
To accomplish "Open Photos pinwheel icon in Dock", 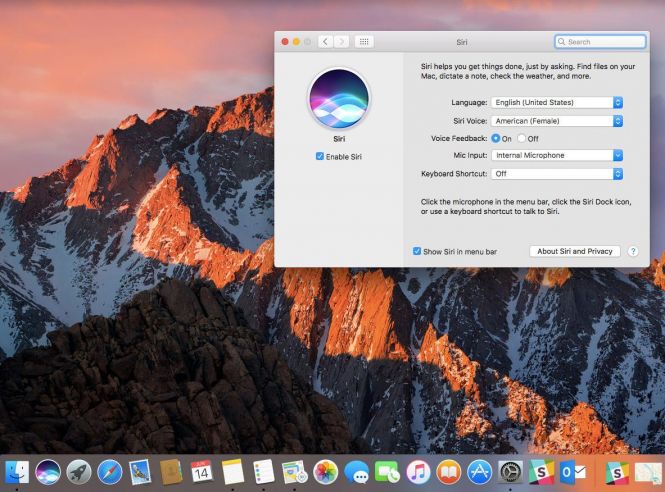I will click(x=325, y=472).
